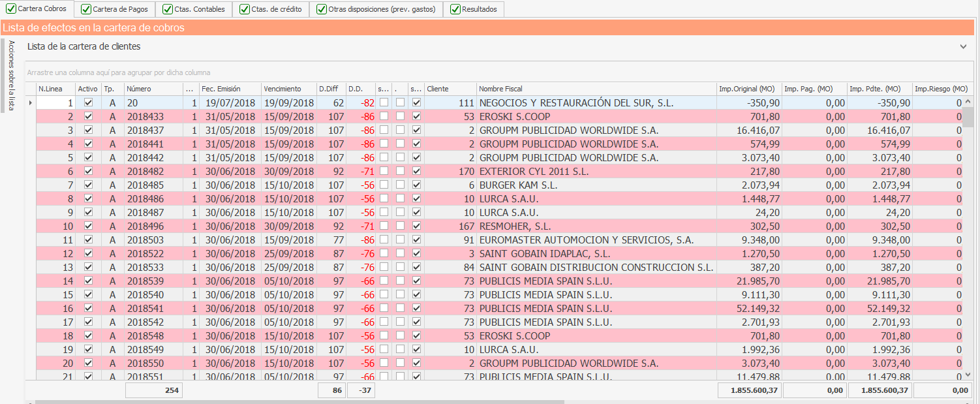The width and height of the screenshot is (980, 404).
Task: Expand the Acciones sobre la lista side panel
Action: coord(11,75)
